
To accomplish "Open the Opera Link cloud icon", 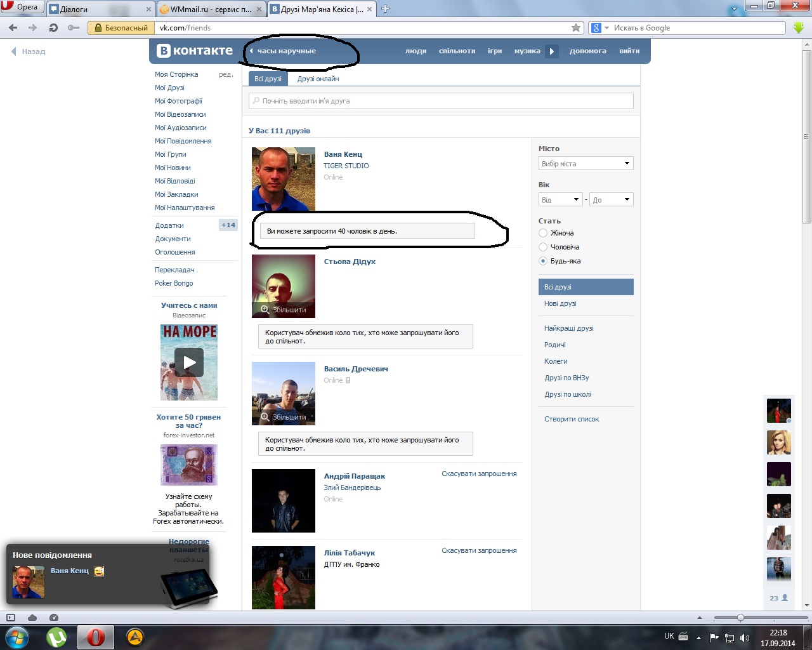I will (x=32, y=618).
